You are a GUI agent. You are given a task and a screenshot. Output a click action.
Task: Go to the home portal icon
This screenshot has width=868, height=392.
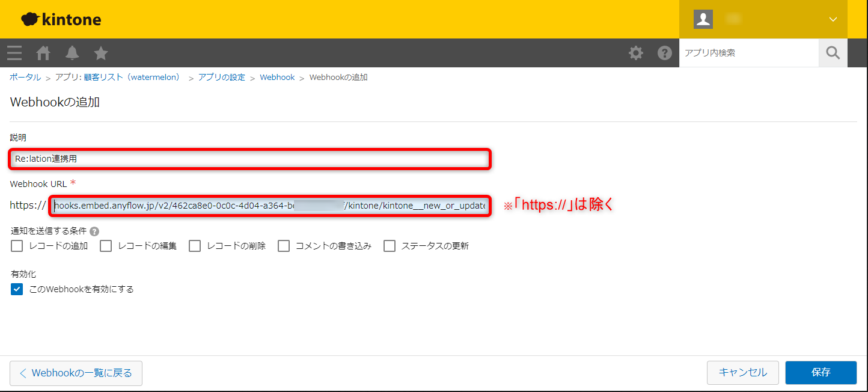(43, 53)
